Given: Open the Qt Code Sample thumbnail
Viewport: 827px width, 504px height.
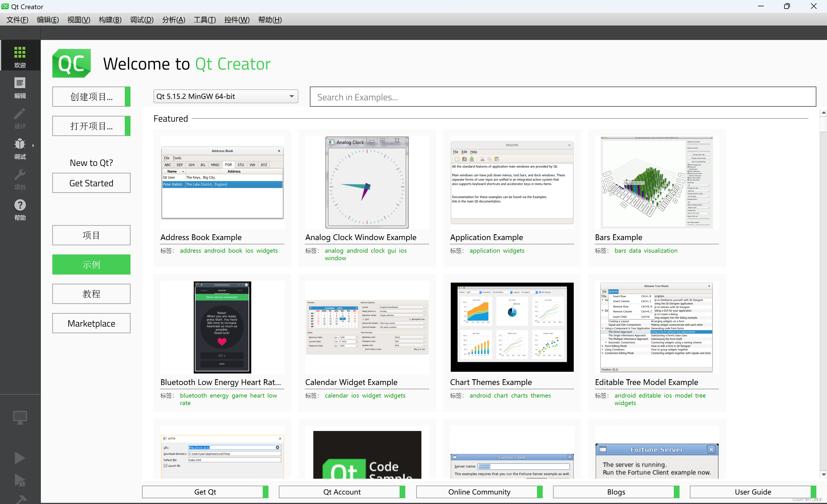Looking at the screenshot, I should pos(367,455).
